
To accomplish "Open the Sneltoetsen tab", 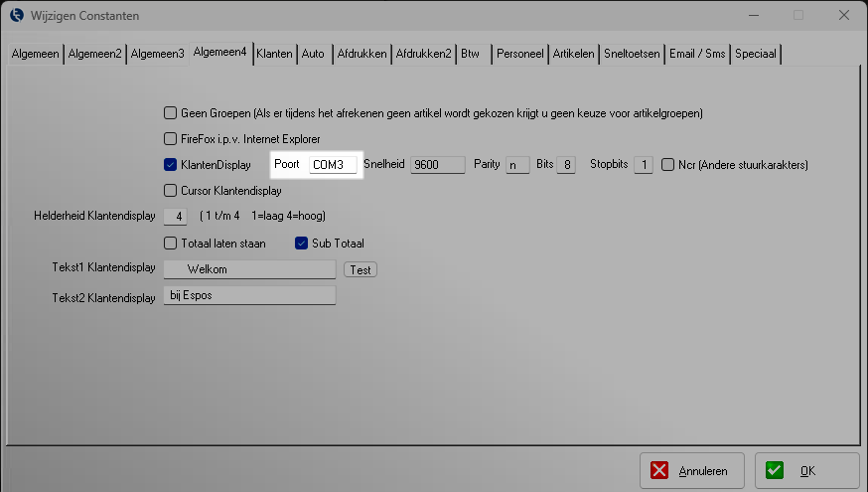I will pyautogui.click(x=632, y=54).
